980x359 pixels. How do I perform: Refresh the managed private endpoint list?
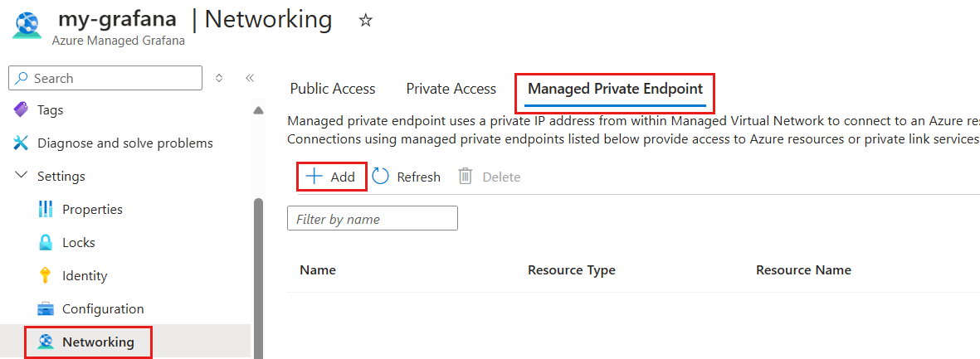point(407,177)
